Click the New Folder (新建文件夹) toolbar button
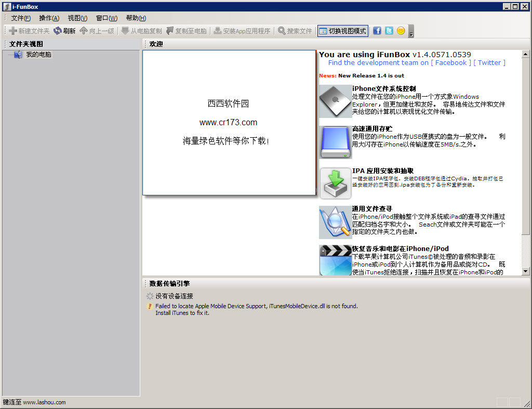 pos(29,31)
